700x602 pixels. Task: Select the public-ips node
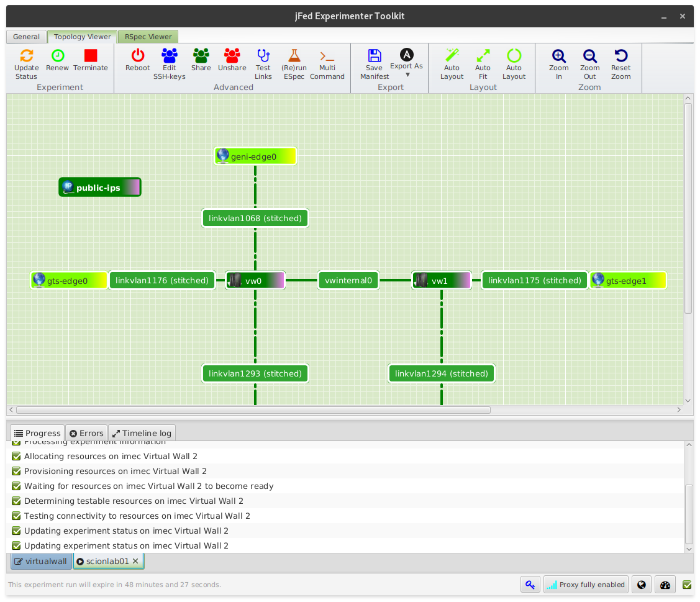coord(100,188)
